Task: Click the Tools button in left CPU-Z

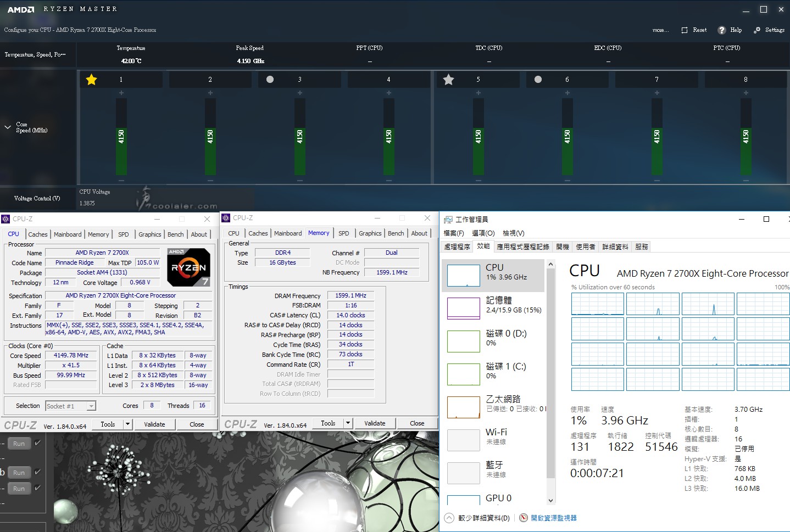Action: [108, 424]
